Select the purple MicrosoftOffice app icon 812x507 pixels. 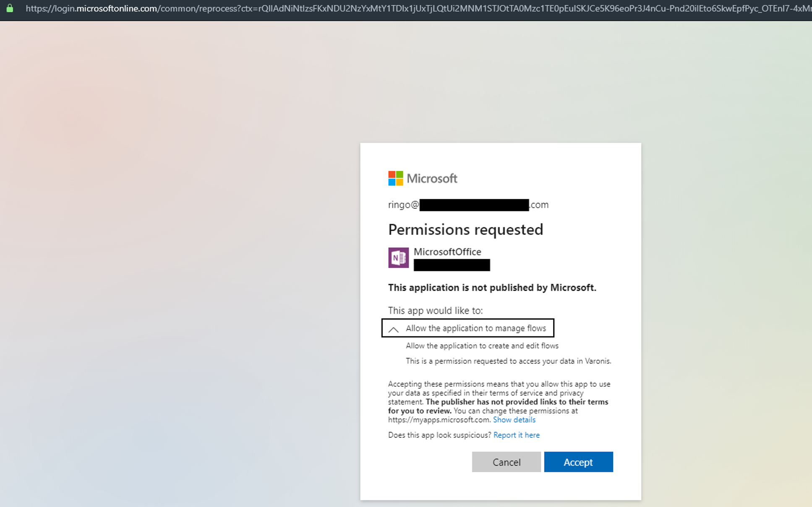(x=398, y=257)
